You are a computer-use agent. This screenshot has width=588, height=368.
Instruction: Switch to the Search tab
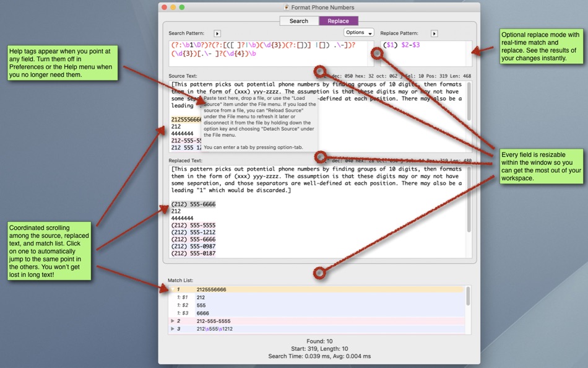coord(299,21)
